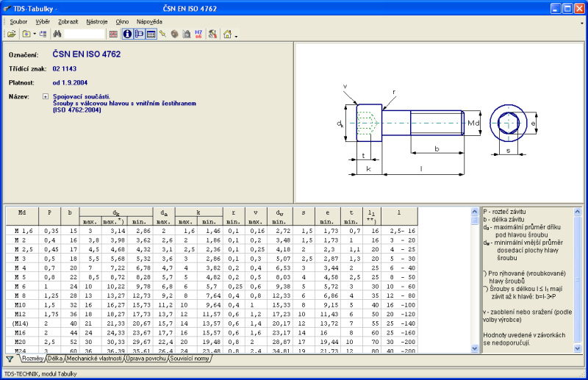Click the hammer tools settings icon
The width and height of the screenshot is (588, 380).
(x=212, y=34)
